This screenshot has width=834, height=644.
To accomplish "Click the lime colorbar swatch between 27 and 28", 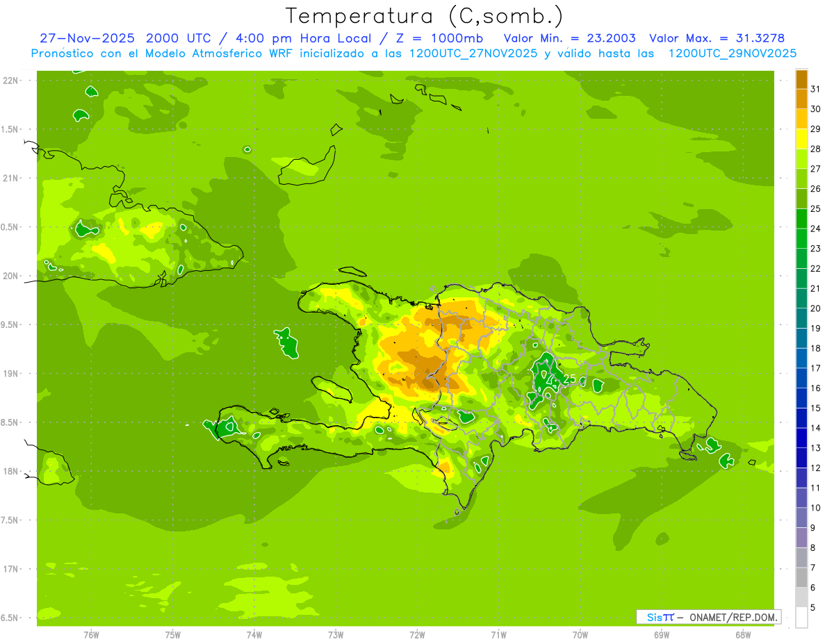I will coord(801,158).
